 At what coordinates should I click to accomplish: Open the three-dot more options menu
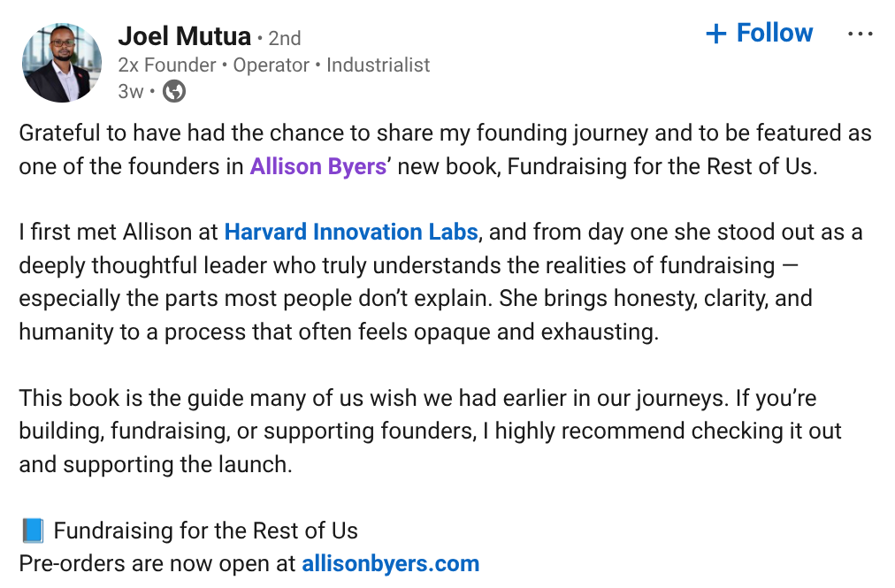coord(860,34)
